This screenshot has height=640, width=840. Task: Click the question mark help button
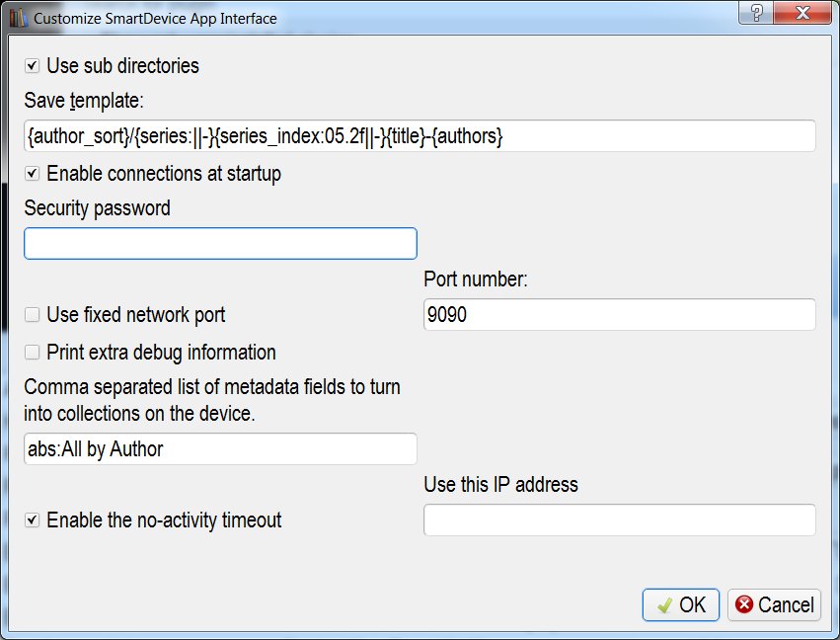[x=756, y=12]
